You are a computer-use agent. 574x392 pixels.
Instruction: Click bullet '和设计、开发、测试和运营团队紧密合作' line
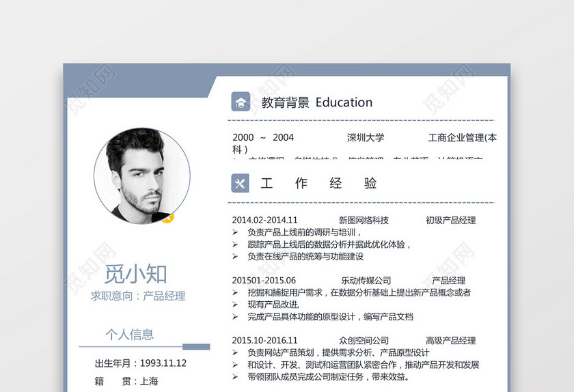(x=363, y=365)
